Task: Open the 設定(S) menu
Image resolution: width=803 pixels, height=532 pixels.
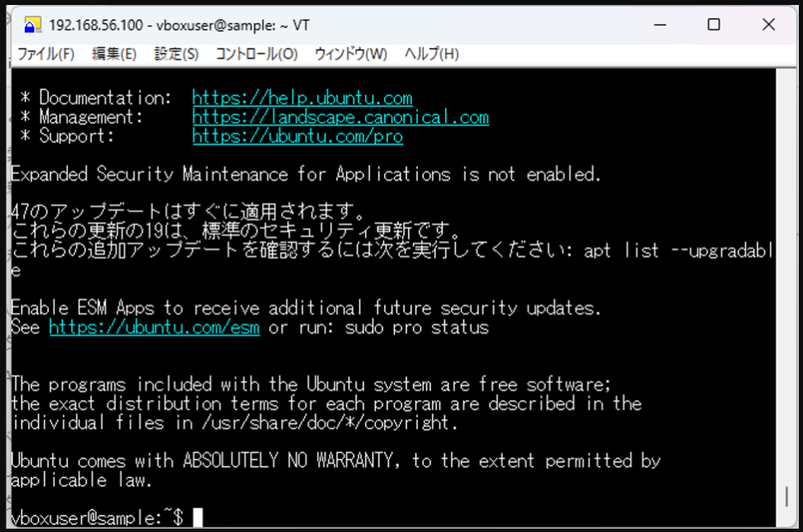Action: [176, 54]
